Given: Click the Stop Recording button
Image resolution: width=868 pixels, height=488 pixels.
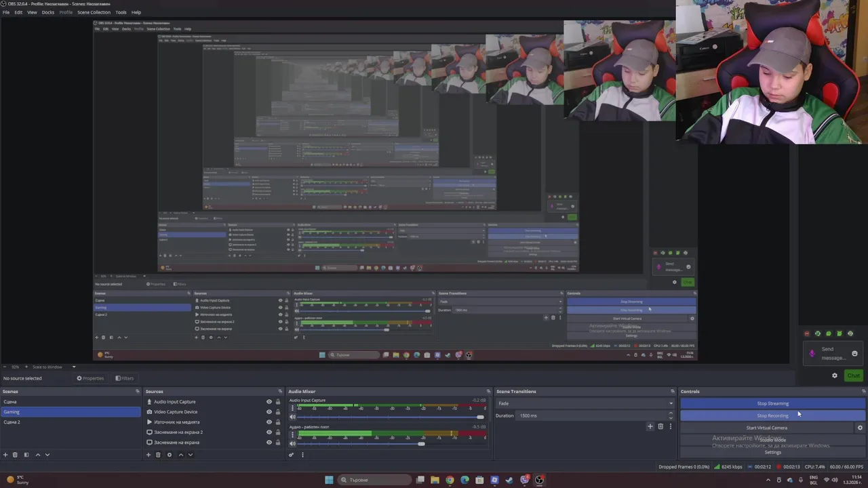Looking at the screenshot, I should tap(772, 415).
